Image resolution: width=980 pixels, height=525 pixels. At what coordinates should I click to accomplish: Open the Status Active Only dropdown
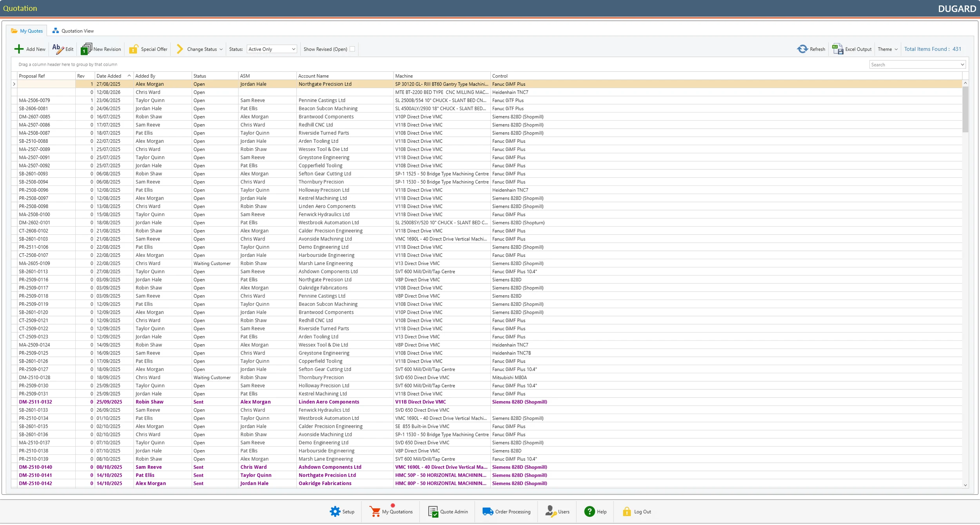pos(272,49)
